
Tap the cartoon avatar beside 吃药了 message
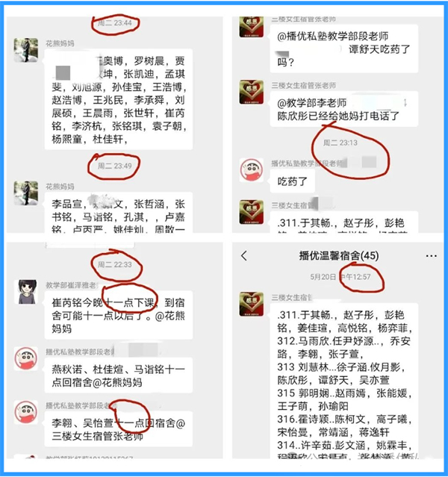252,170
